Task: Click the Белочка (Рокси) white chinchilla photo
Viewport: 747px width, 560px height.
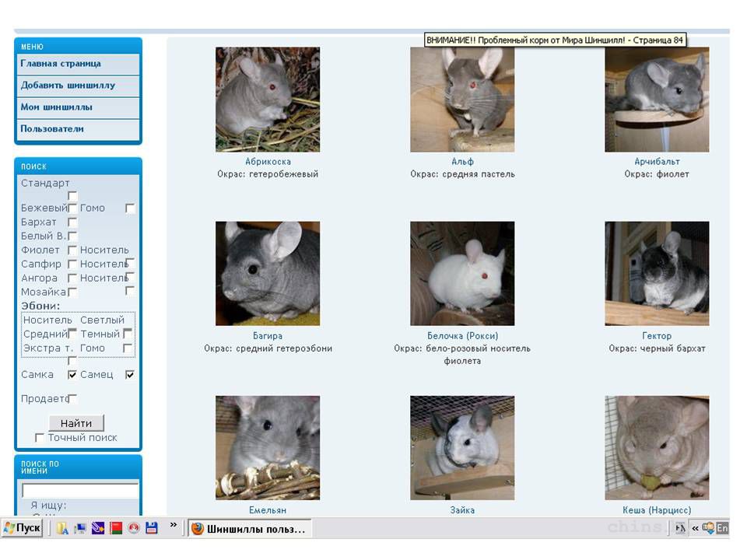Action: pos(462,273)
